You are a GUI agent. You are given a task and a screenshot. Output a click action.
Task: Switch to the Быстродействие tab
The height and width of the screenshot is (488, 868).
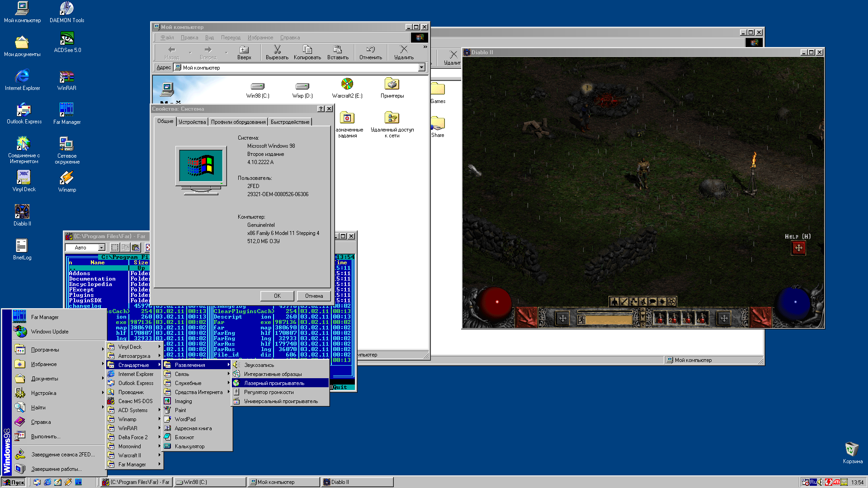pos(290,122)
